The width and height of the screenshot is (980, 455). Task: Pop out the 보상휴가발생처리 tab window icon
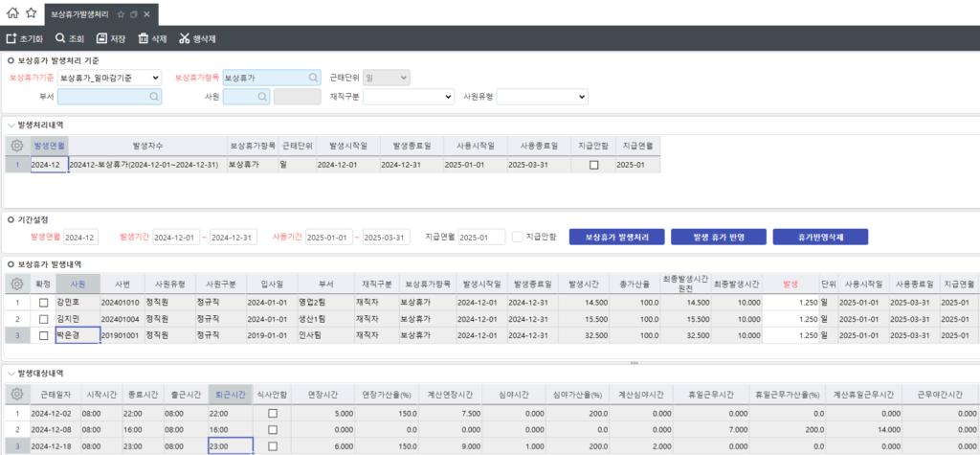(134, 13)
